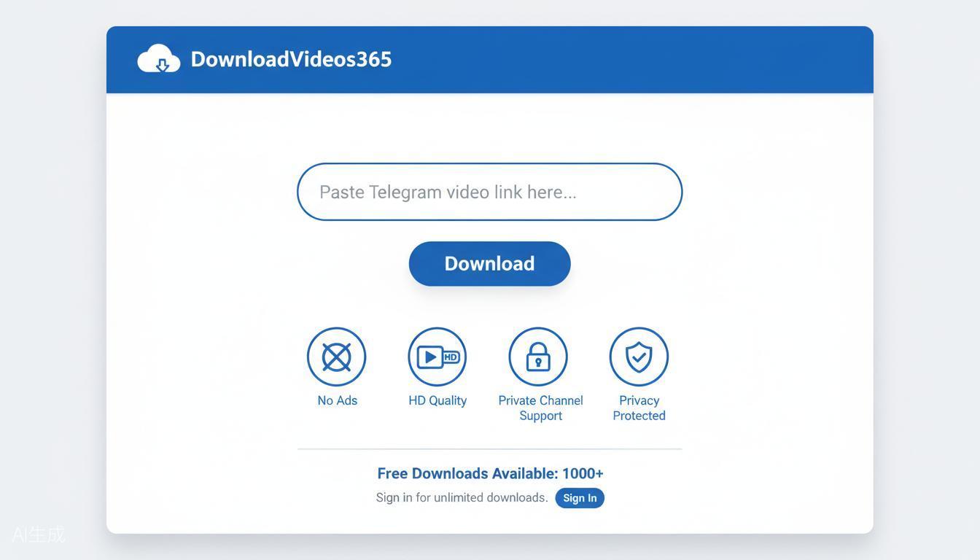Click the cloud download logo icon

pyautogui.click(x=159, y=59)
